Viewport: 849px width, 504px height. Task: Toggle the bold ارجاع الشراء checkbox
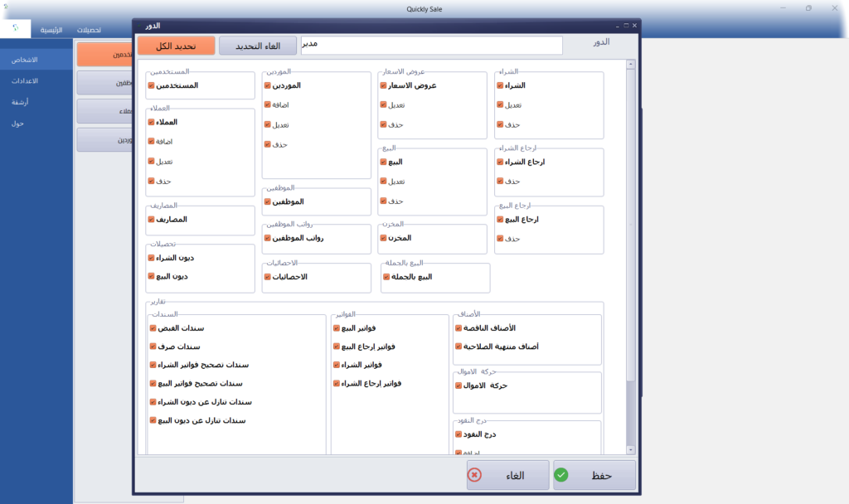click(x=500, y=162)
